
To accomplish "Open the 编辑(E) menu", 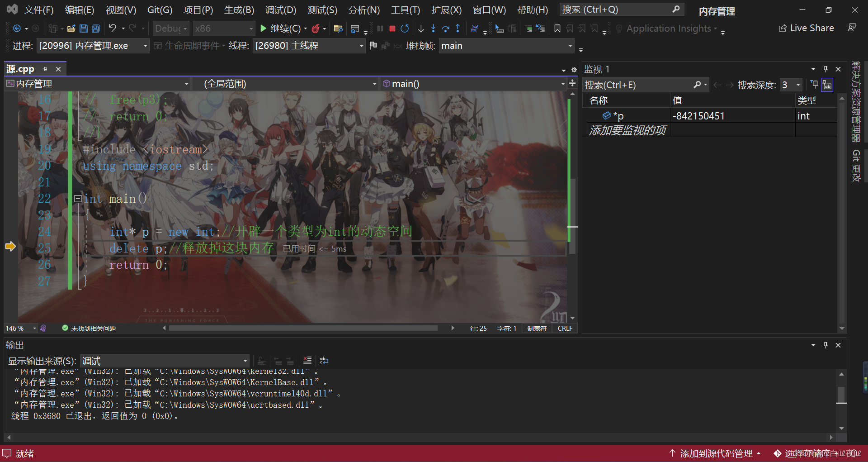I will [x=80, y=10].
